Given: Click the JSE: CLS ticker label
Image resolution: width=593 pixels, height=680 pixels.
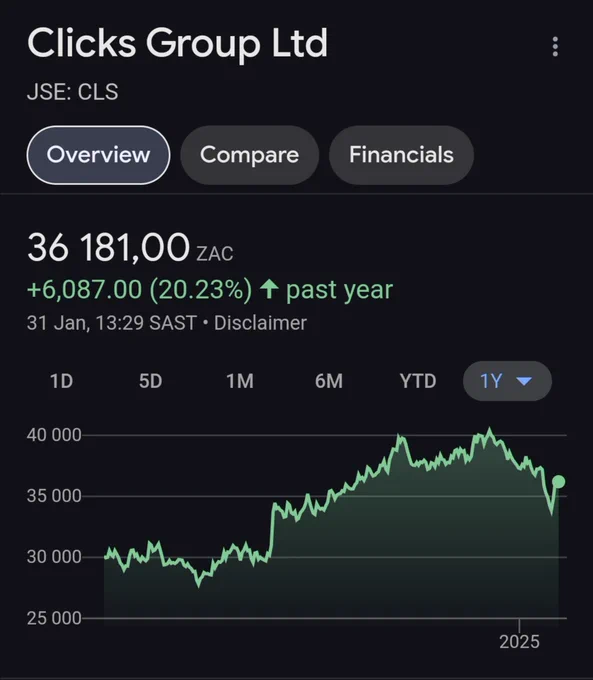Looking at the screenshot, I should click(72, 92).
